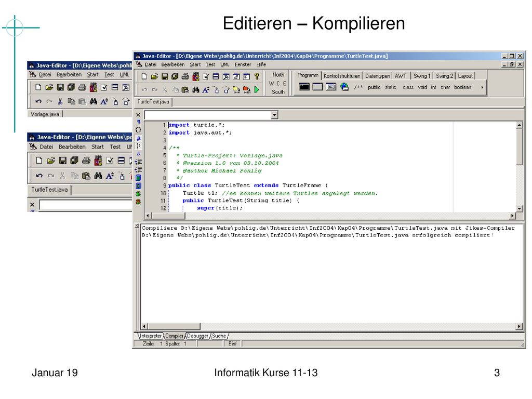Click red bug icon in editor sidebar

[138, 202]
